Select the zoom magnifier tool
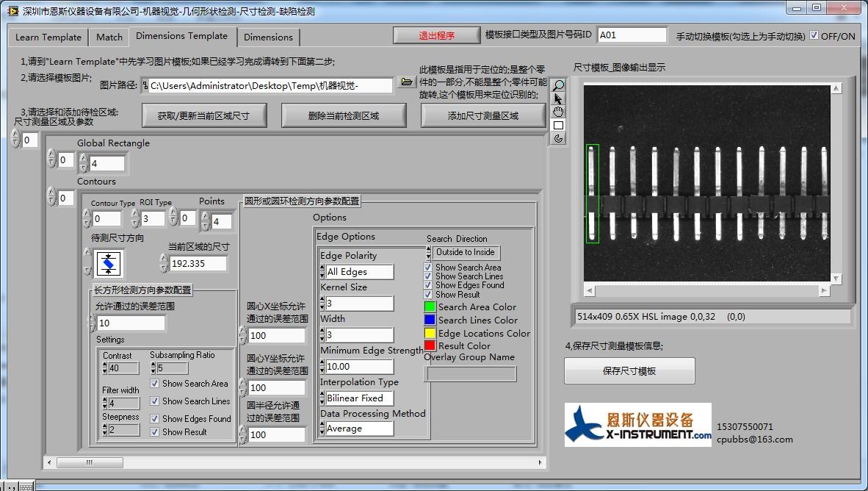This screenshot has height=491, width=868. pyautogui.click(x=558, y=85)
